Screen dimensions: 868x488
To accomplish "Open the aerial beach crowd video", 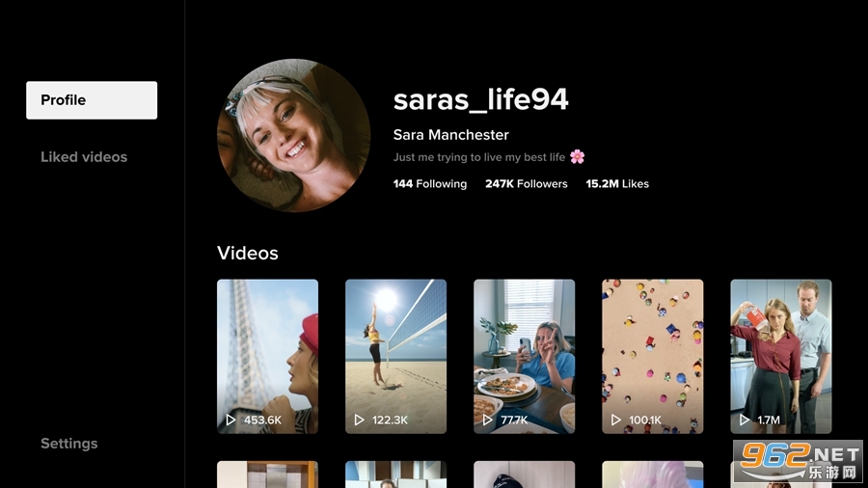I will [653, 356].
